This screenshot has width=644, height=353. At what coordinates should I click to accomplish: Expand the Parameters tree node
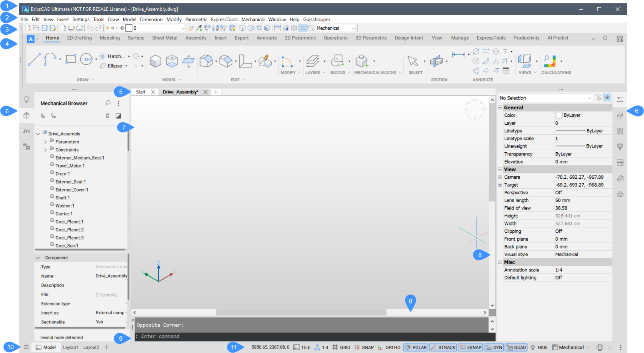(x=45, y=142)
